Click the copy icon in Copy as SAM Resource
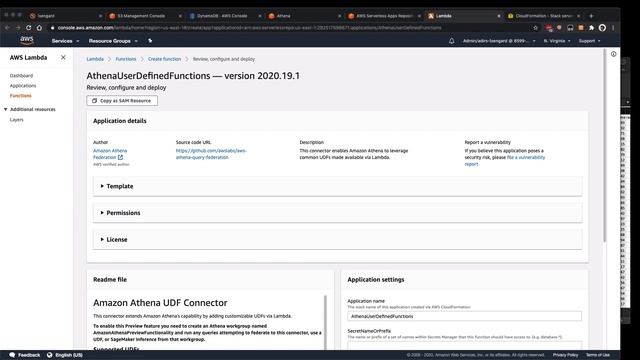This screenshot has width=640, height=360. pos(94,100)
